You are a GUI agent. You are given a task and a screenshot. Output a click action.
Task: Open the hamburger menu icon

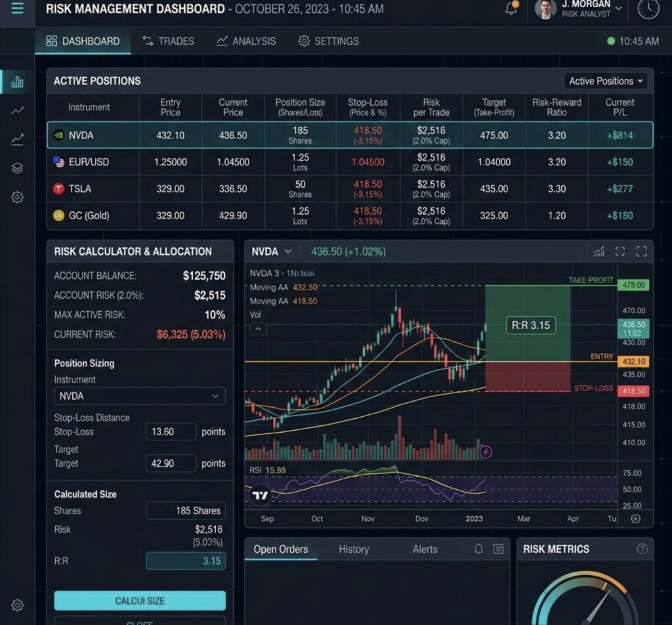tap(17, 8)
